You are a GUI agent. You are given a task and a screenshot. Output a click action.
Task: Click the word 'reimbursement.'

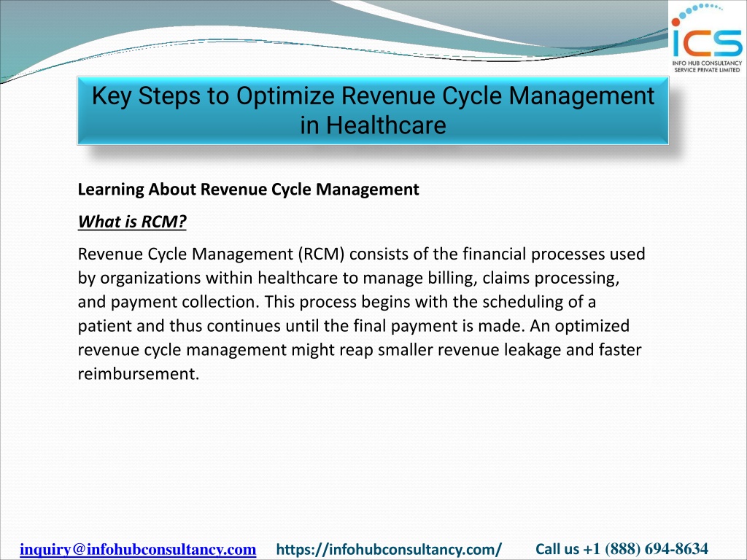tap(138, 374)
